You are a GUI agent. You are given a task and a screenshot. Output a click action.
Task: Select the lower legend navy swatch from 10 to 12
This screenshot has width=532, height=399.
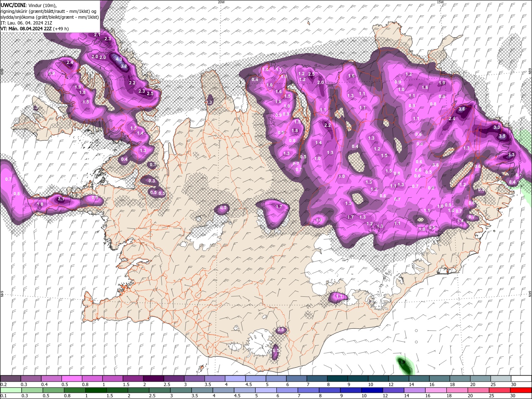pyautogui.click(x=371, y=390)
